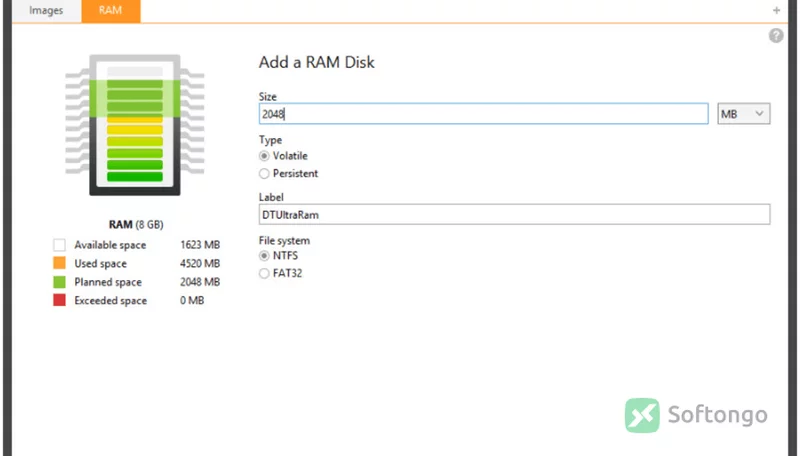Click the RAM chip usage graphic
Screen dimensions: 800x456
(135, 125)
